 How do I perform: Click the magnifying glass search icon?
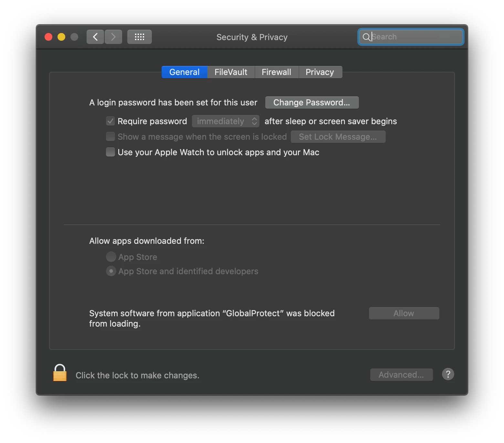(366, 37)
